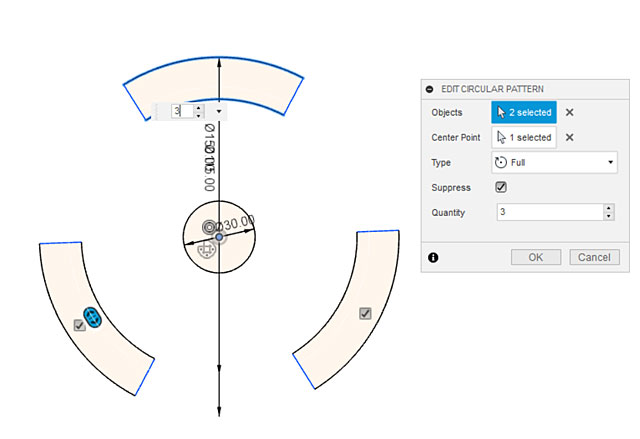Image resolution: width=640 pixels, height=439 pixels.
Task: Collapse the Edit Circular Pattern dialog
Action: point(430,89)
